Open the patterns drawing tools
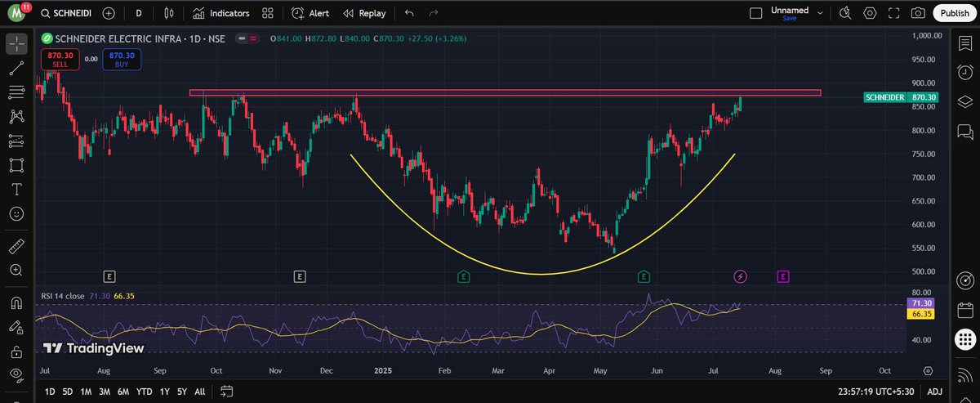 pyautogui.click(x=16, y=116)
